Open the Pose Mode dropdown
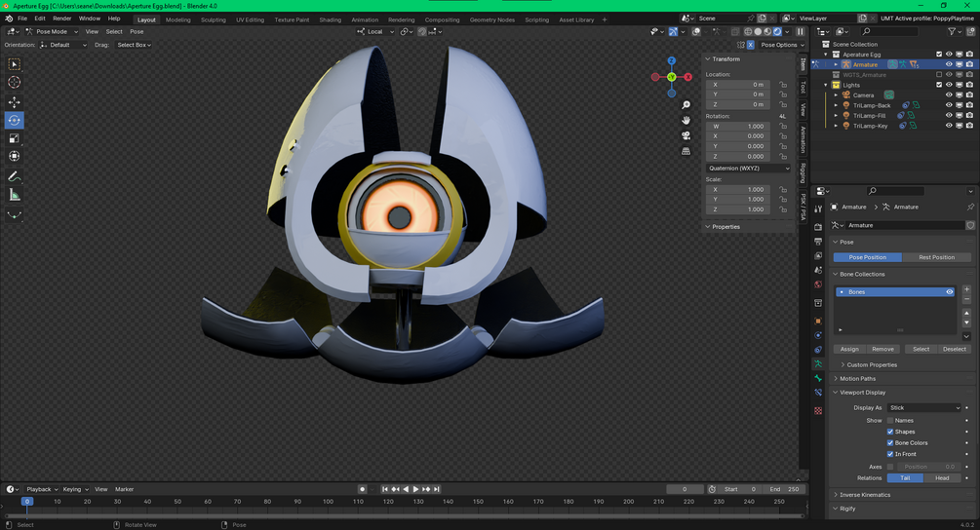 [52, 31]
